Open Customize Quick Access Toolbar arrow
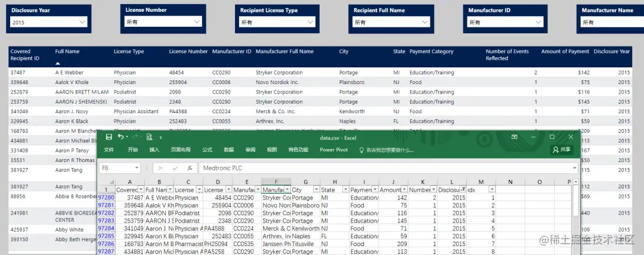This screenshot has height=255, width=644. tap(161, 137)
